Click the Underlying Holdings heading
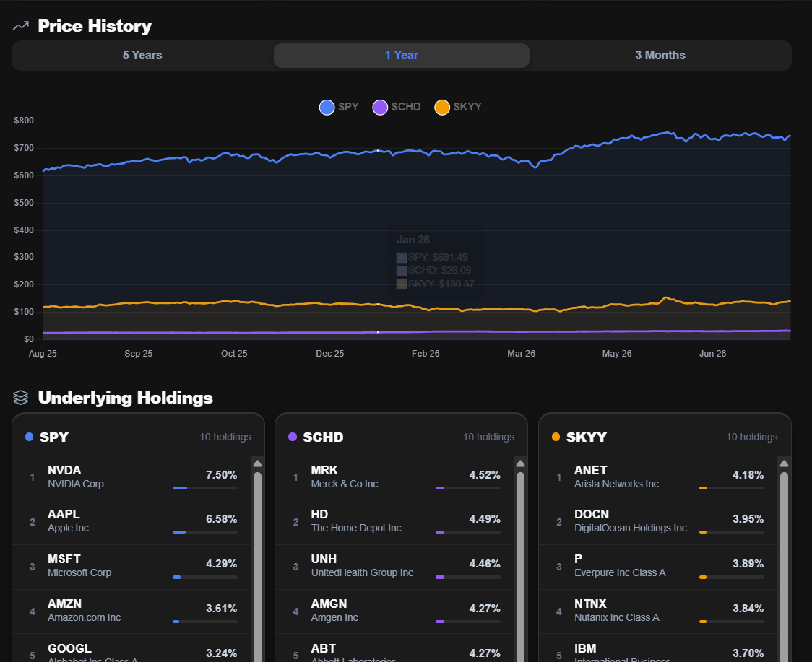812x662 pixels. click(125, 398)
